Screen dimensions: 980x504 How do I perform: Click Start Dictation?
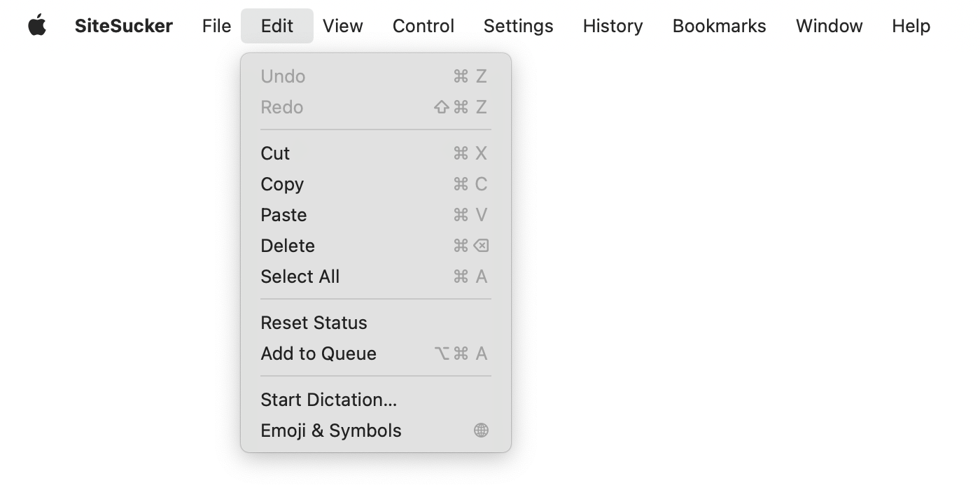(328, 400)
